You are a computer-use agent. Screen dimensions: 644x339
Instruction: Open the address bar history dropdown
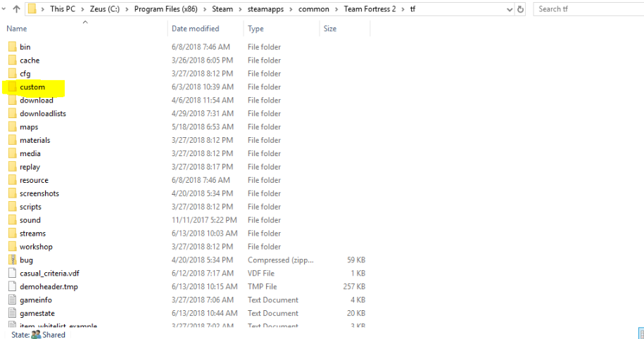point(510,9)
